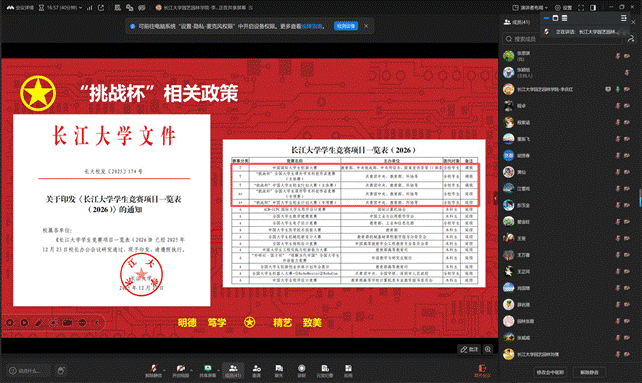The image size is (642, 383).
Task: Toggle the Members (41) panel button
Action: pos(233,371)
